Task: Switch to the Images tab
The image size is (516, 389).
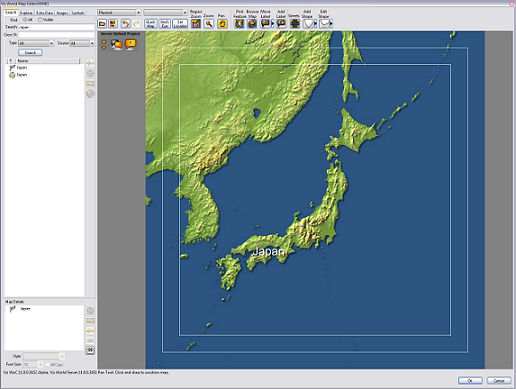Action: click(x=62, y=13)
